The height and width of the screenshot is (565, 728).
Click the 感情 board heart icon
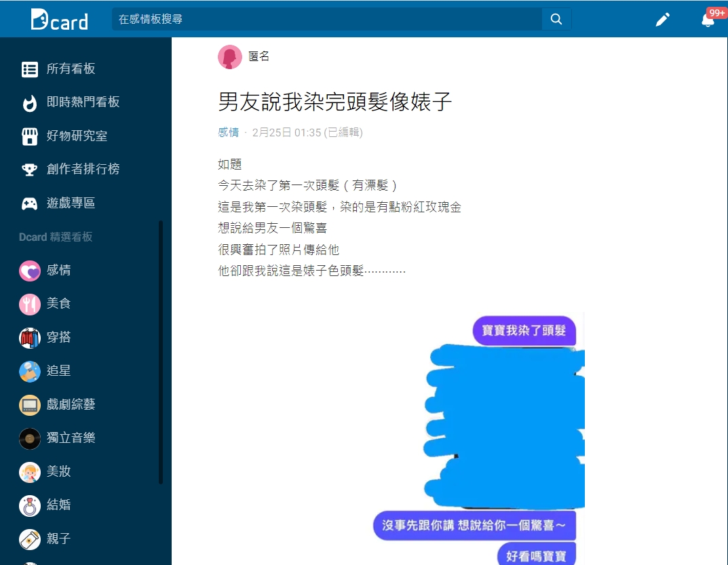click(x=30, y=271)
